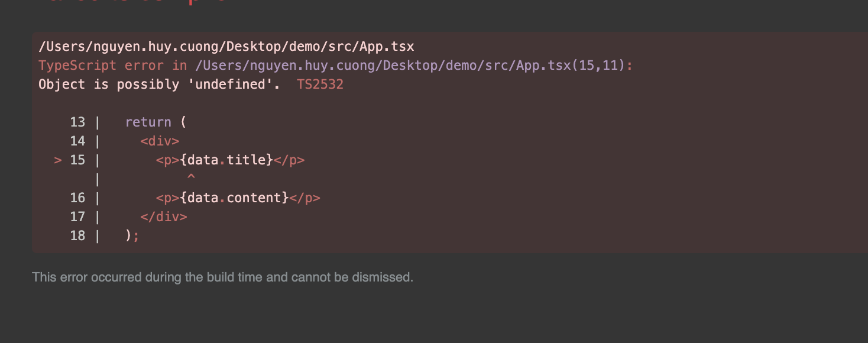
Task: Click the "return (" statement
Action: [156, 122]
